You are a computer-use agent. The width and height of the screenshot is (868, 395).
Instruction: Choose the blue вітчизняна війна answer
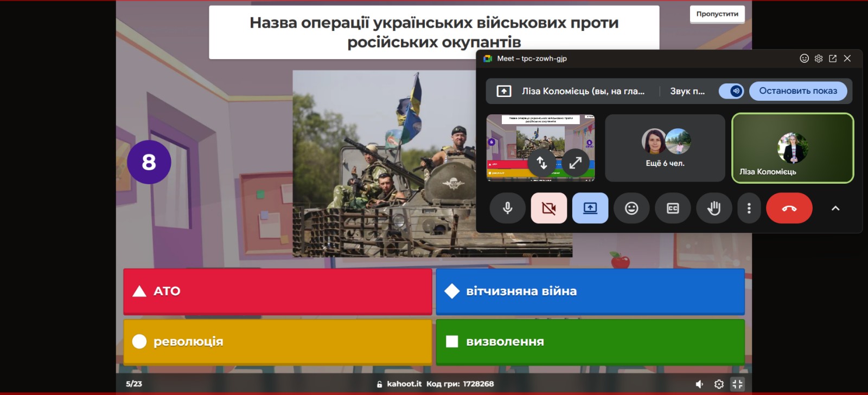click(590, 292)
